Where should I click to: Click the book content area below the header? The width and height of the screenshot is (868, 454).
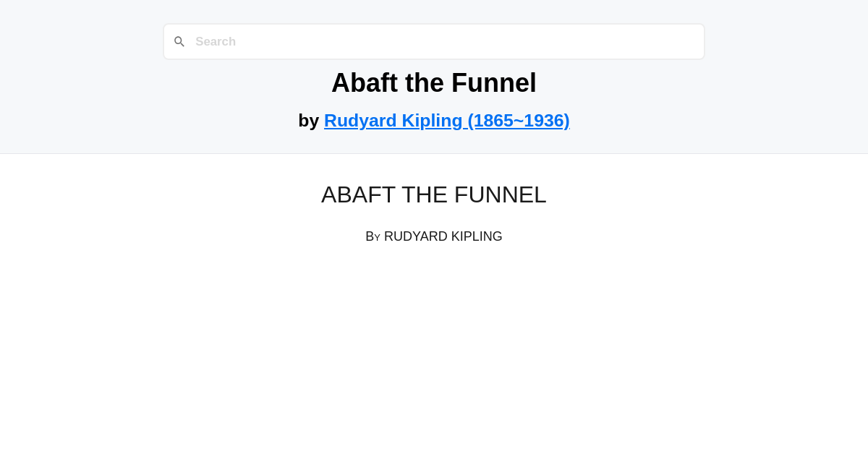click(x=434, y=304)
